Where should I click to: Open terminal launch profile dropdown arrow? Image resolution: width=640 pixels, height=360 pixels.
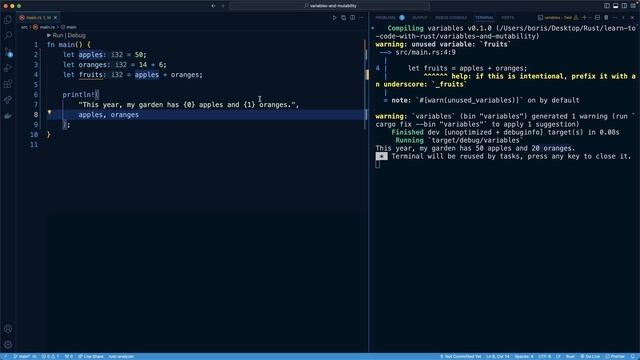[590, 18]
